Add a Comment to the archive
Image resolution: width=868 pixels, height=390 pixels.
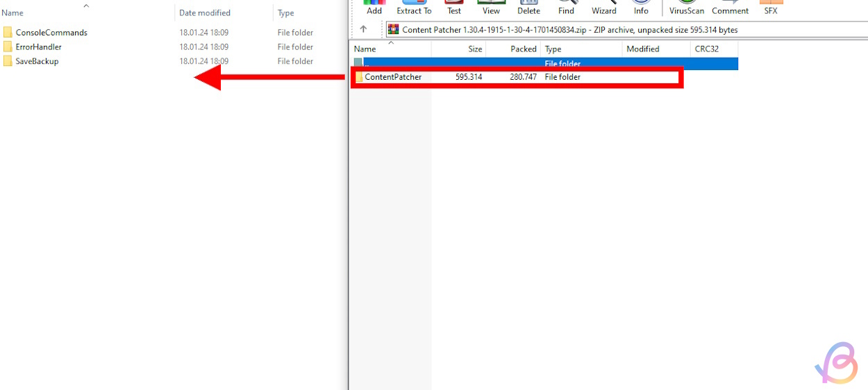(x=730, y=7)
